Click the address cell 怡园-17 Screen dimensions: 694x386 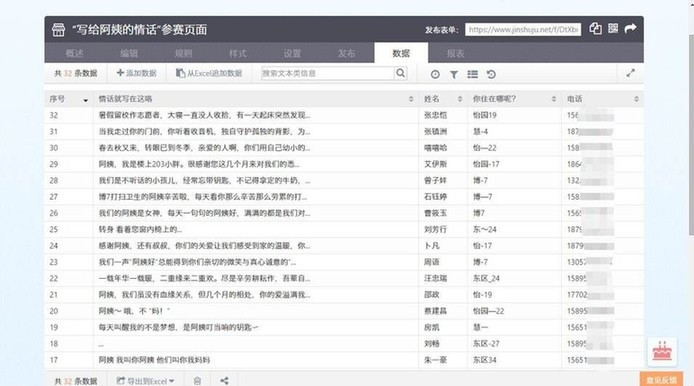[x=486, y=164]
